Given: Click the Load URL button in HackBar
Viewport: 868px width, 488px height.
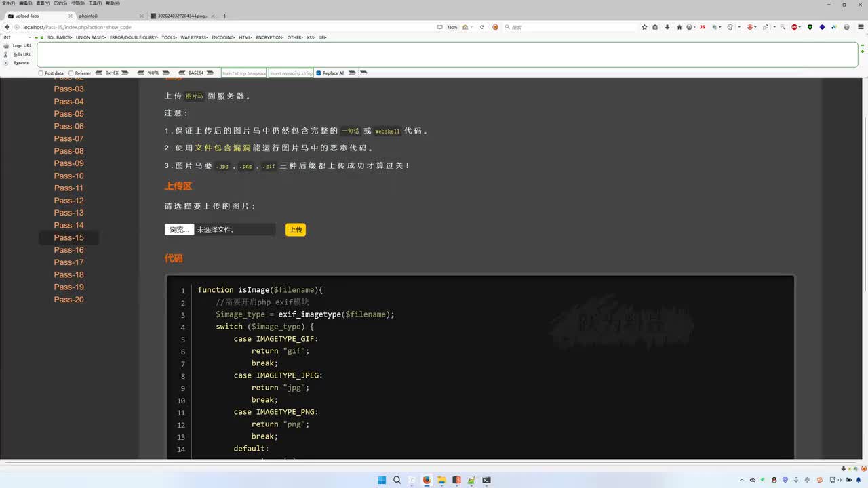Looking at the screenshot, I should [18, 46].
